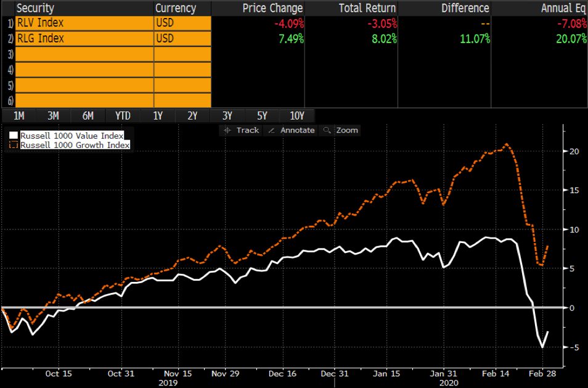Image resolution: width=588 pixels, height=388 pixels.
Task: Click the Track crosshair icon
Action: (227, 130)
